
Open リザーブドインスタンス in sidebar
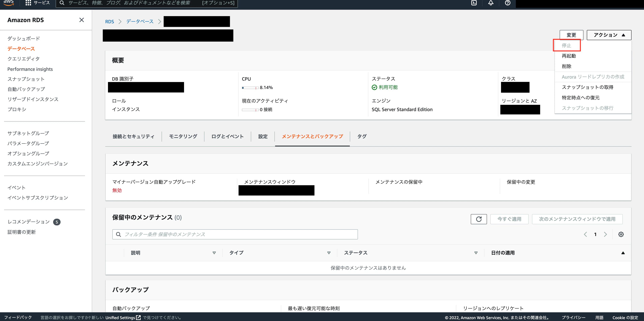[33, 99]
